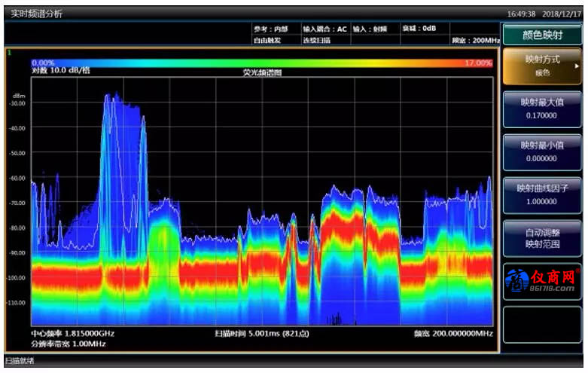
Task: Select the 映射曲线因子 1.000000 softkey
Action: (x=542, y=194)
